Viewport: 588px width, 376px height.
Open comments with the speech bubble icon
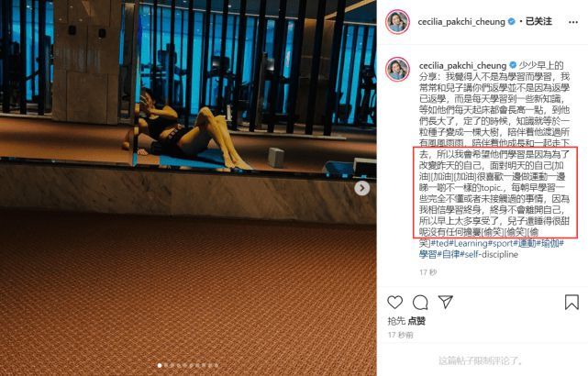(x=420, y=302)
